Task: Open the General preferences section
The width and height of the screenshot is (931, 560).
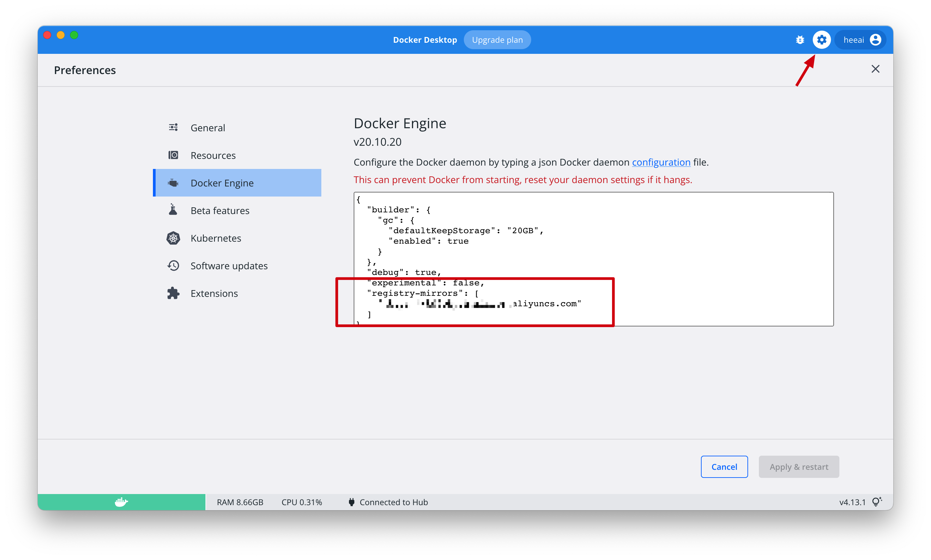Action: (x=237, y=128)
